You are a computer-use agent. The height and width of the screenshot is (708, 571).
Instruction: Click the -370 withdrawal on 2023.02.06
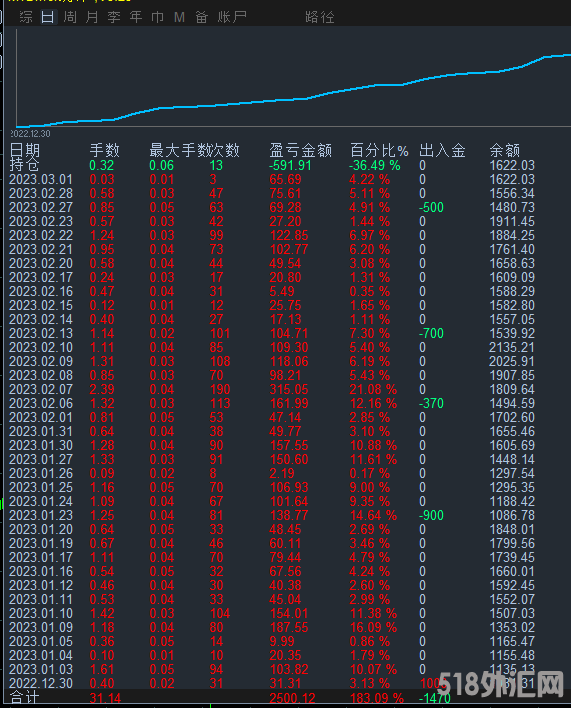[x=431, y=403]
